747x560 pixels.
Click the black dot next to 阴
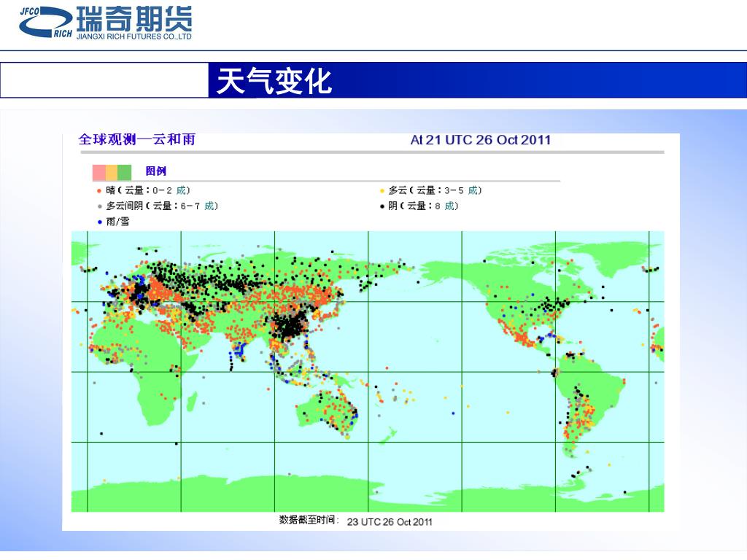pos(382,206)
